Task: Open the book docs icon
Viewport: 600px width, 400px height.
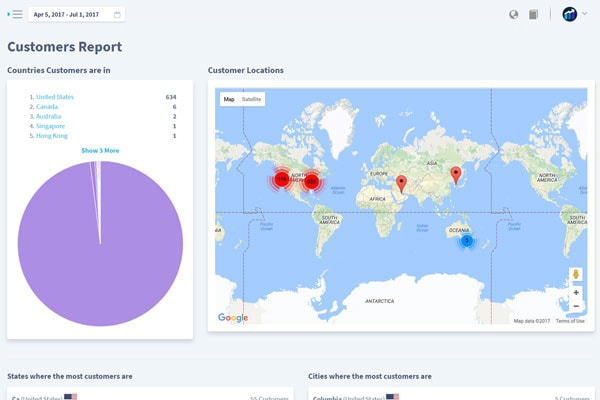Action: pyautogui.click(x=533, y=15)
